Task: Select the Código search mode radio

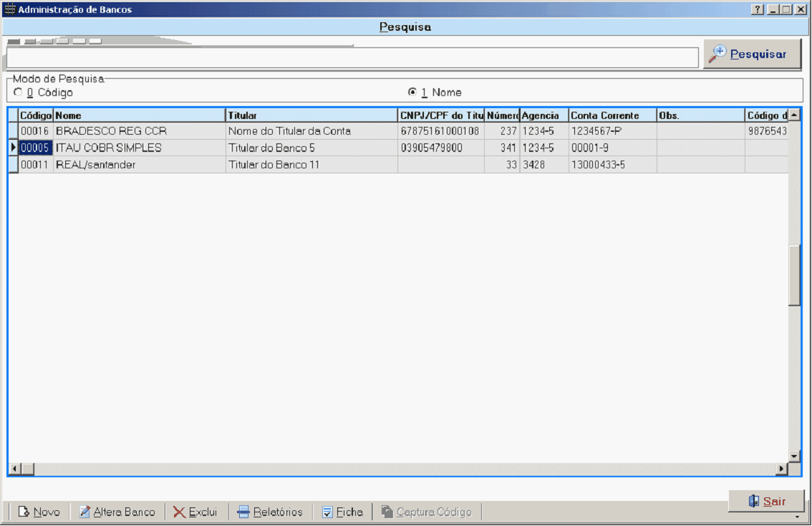Action: point(18,92)
